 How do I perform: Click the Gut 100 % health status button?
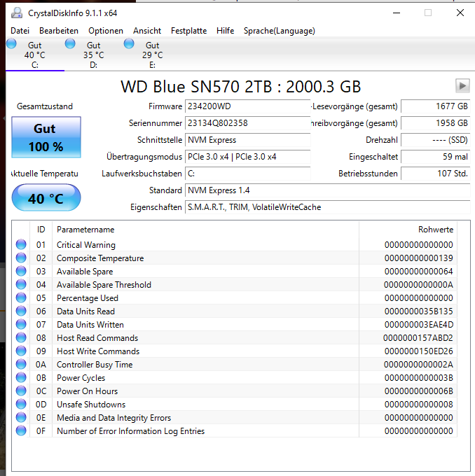tap(46, 137)
